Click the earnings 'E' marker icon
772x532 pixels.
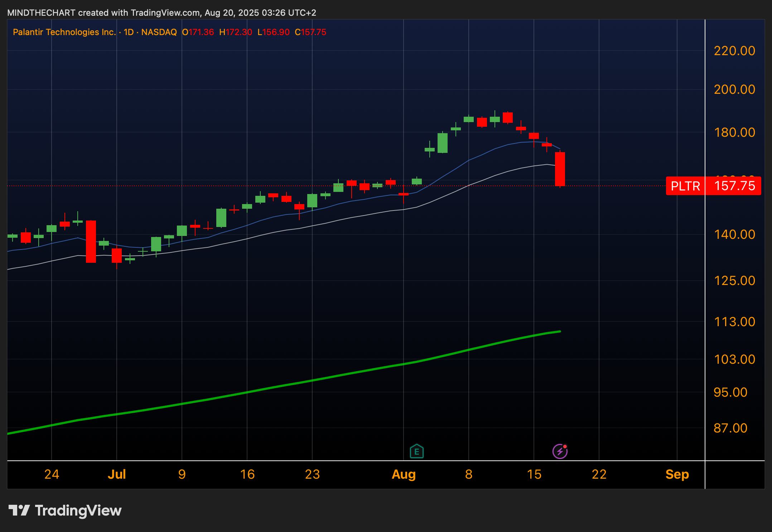(x=416, y=451)
